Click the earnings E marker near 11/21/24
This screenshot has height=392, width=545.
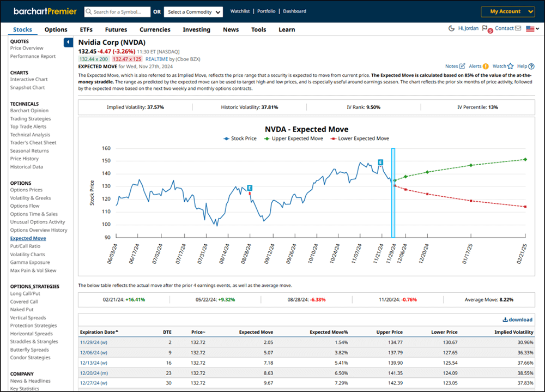click(380, 162)
